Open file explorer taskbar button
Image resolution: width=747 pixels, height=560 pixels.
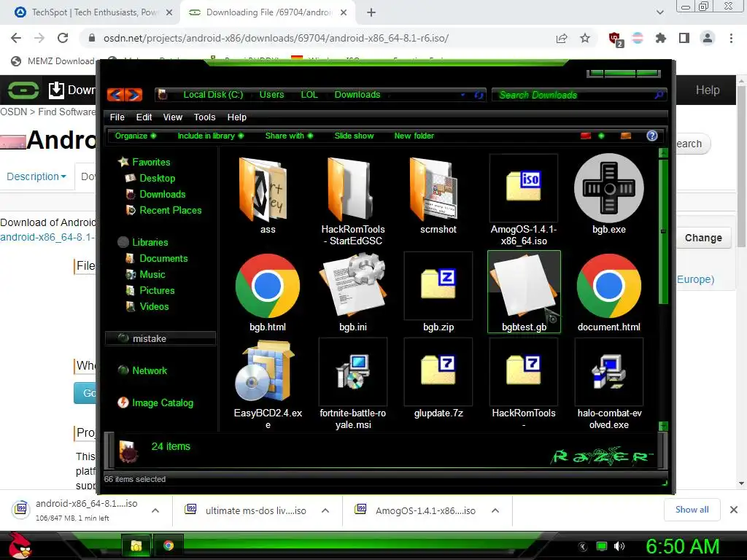(x=136, y=545)
